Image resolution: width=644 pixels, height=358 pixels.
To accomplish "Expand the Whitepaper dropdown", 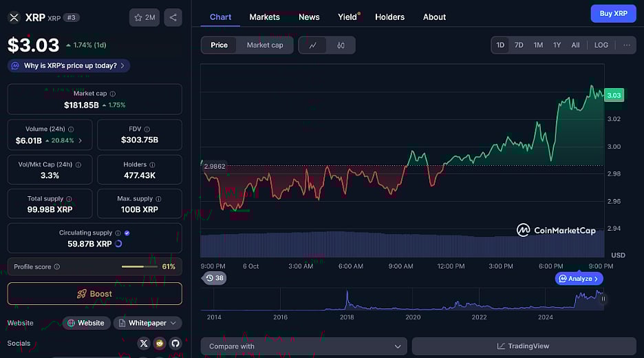I will (x=147, y=323).
